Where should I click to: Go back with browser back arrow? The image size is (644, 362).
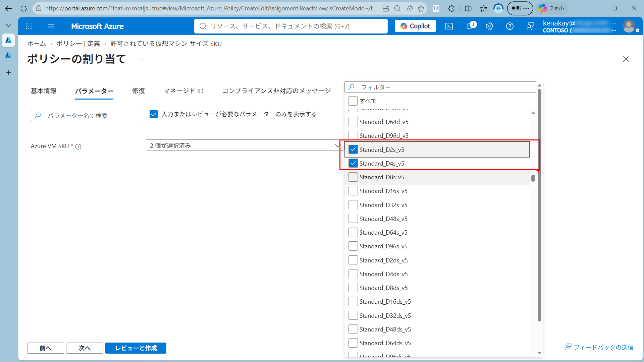pyautogui.click(x=8, y=8)
